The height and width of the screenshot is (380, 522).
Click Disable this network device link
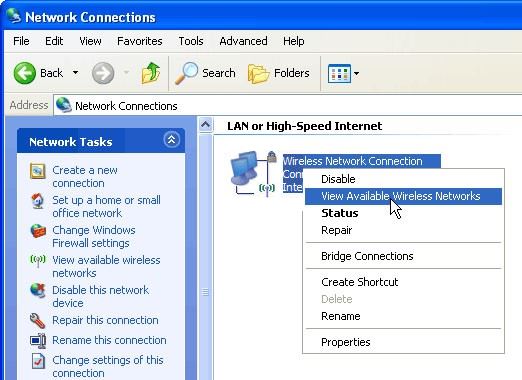tap(100, 296)
